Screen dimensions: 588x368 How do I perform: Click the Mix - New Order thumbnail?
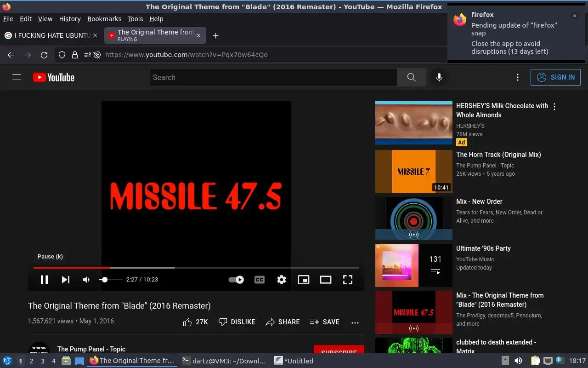tap(414, 218)
